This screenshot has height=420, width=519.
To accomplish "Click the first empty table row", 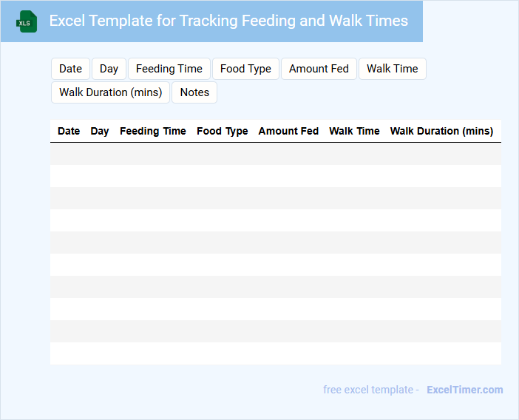I will [275, 154].
